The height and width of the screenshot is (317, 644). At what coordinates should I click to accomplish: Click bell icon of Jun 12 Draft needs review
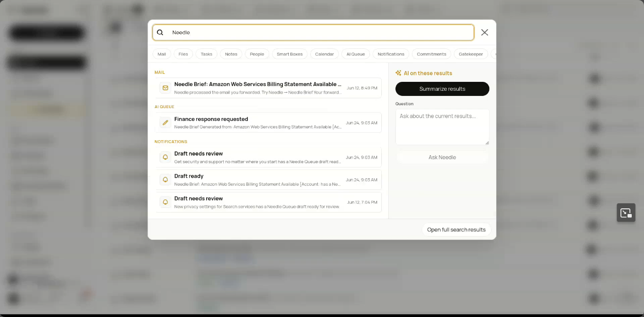pos(165,202)
